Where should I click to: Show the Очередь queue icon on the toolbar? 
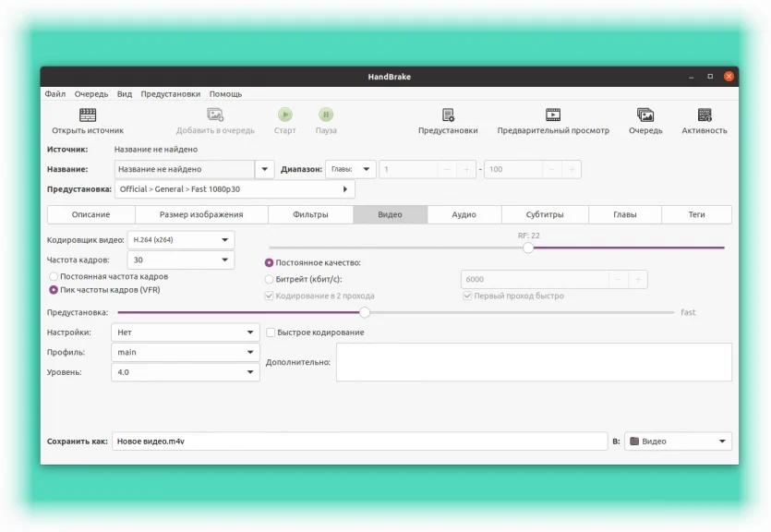(x=645, y=115)
